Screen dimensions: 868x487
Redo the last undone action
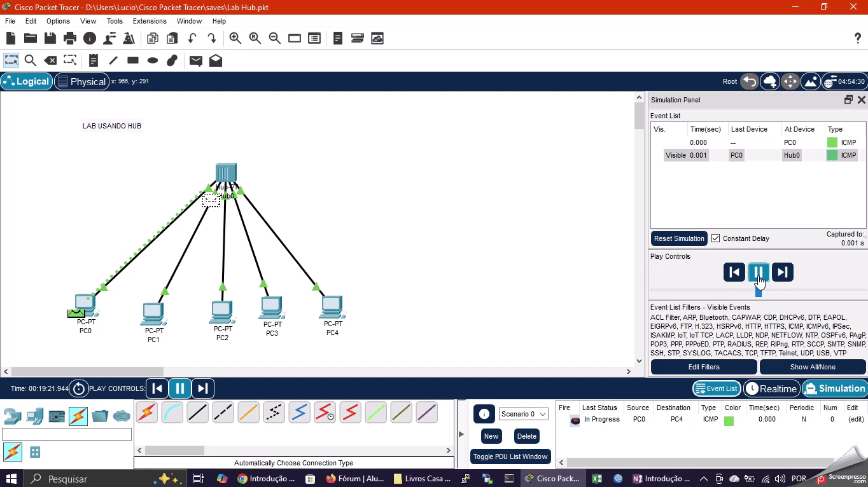point(212,39)
